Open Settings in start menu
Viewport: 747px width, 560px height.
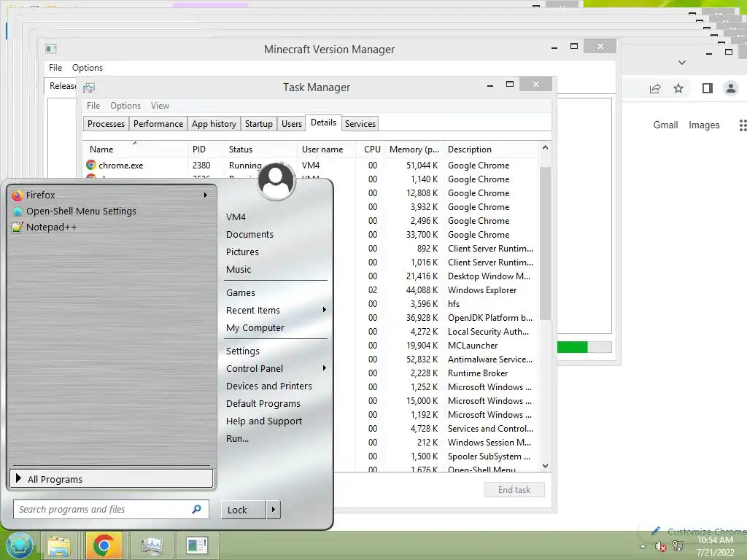(x=242, y=351)
